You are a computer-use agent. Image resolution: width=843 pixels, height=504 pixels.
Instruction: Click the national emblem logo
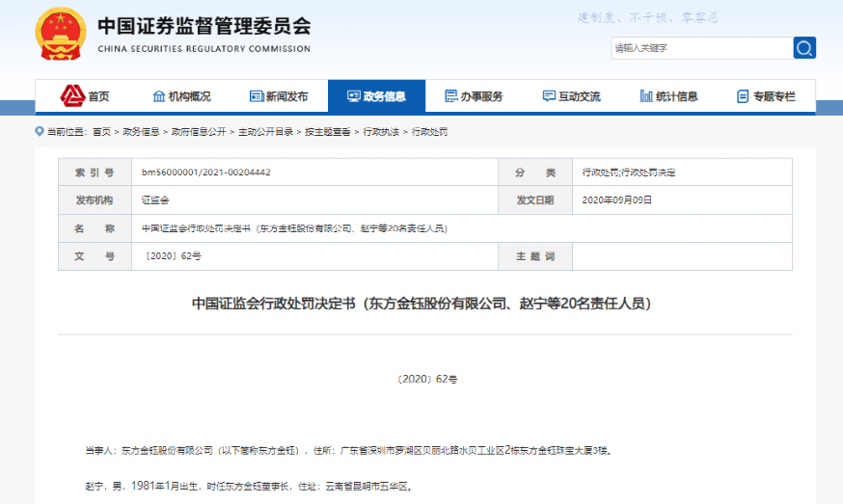click(61, 34)
